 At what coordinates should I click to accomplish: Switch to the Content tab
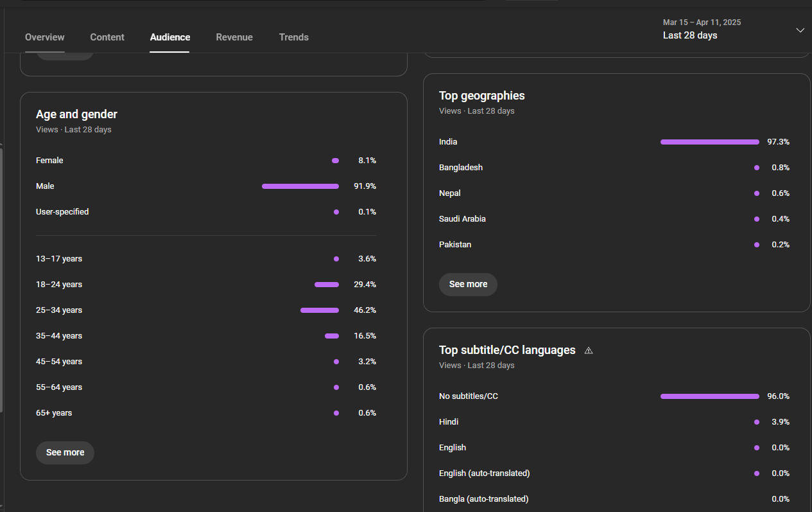click(x=107, y=37)
